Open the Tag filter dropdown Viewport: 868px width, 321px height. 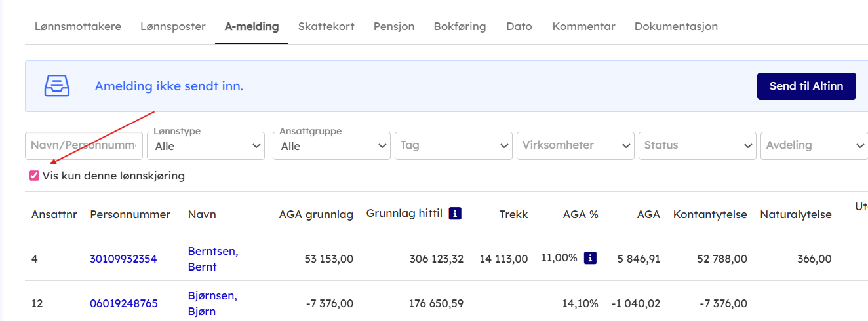tap(453, 146)
